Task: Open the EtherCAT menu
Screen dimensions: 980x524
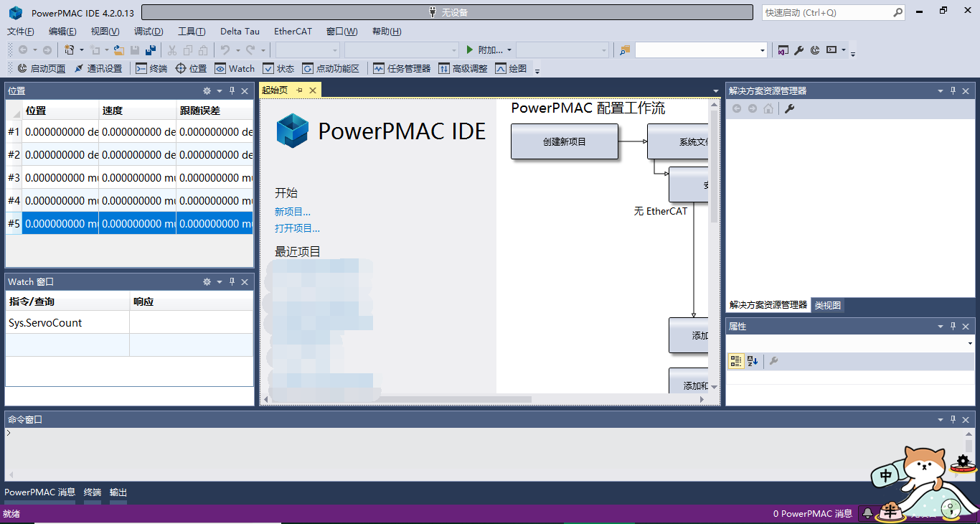Action: click(x=293, y=32)
